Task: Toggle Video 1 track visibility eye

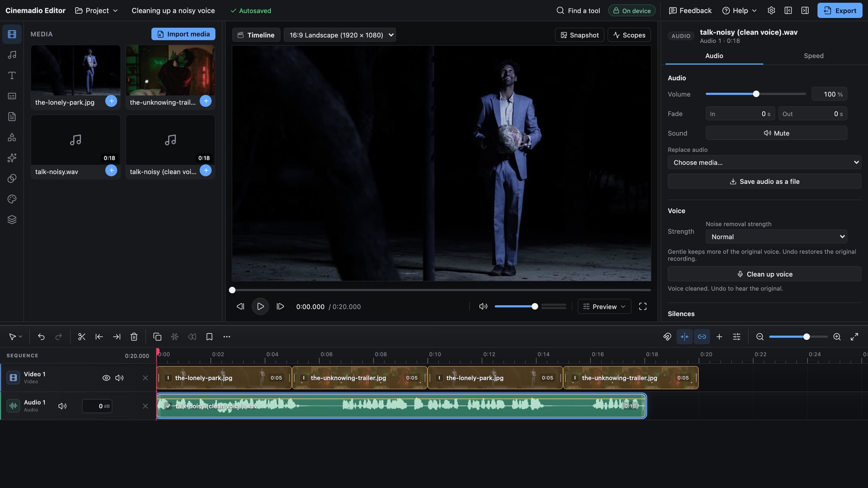Action: 106,378
